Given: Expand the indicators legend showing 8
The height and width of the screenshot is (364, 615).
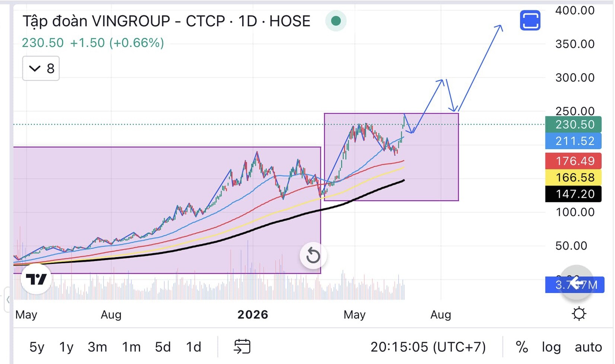Looking at the screenshot, I should (41, 68).
